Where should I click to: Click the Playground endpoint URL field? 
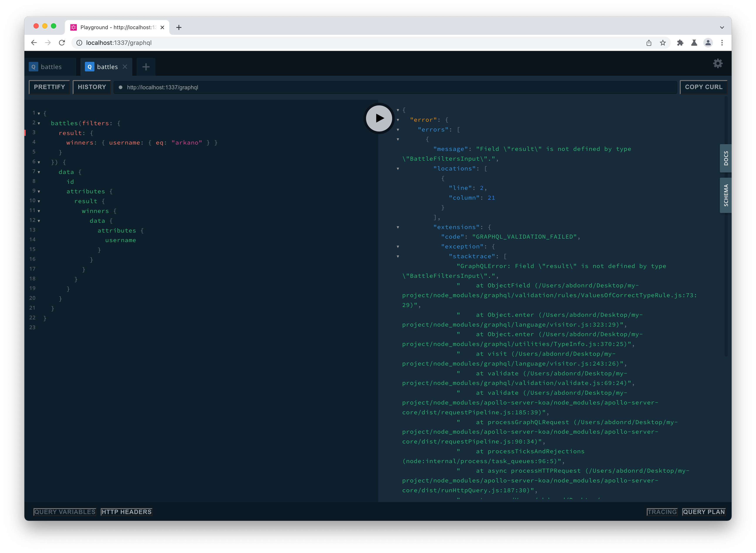click(395, 87)
